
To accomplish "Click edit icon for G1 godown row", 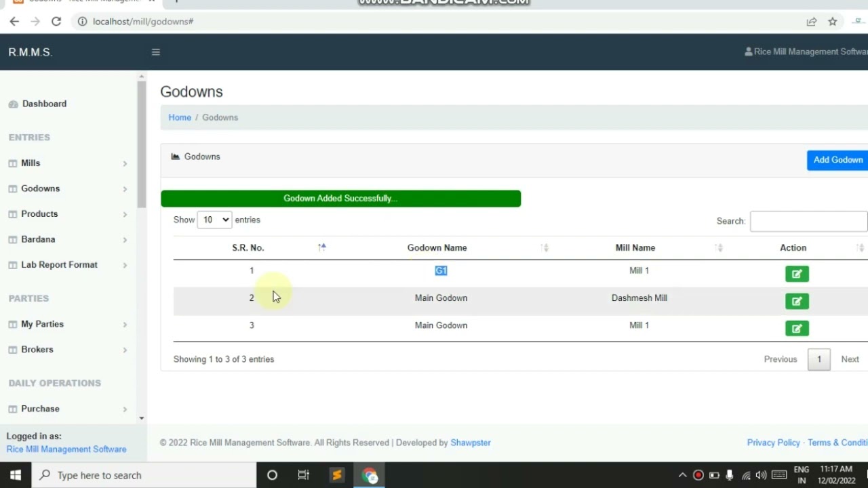I will click(797, 274).
